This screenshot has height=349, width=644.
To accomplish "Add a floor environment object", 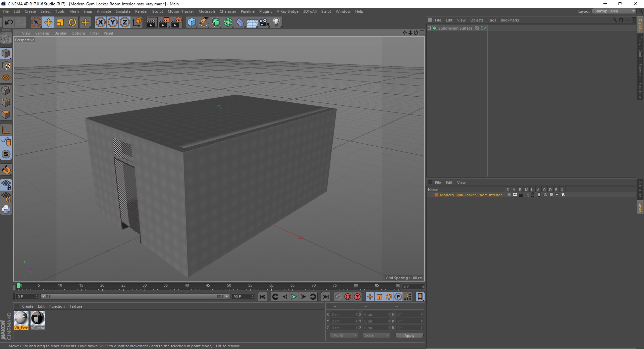I will (x=252, y=22).
